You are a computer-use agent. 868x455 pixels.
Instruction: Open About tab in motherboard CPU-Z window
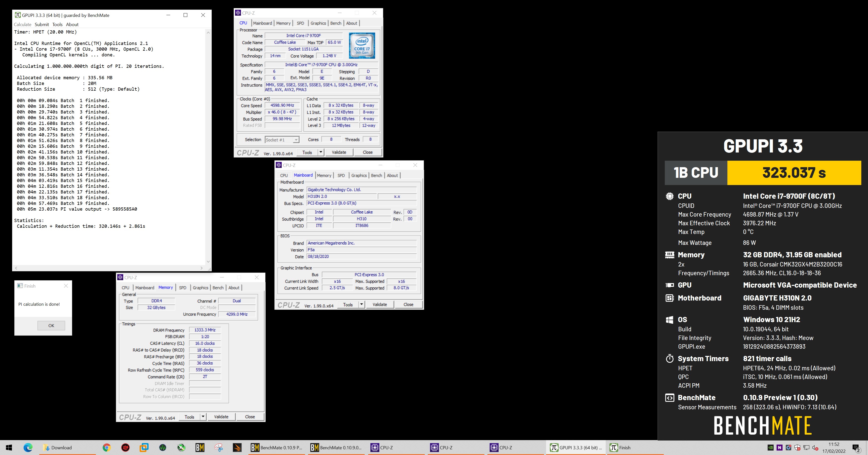tap(392, 175)
